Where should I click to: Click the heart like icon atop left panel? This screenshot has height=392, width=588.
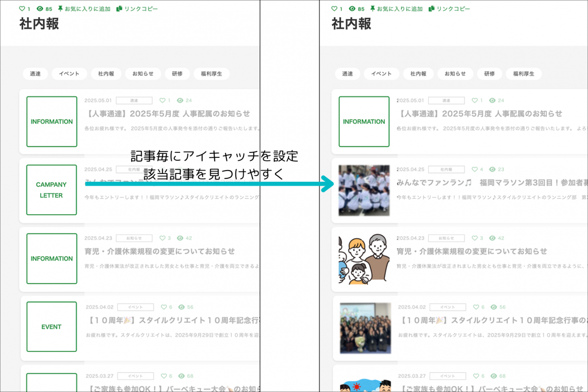pos(22,9)
